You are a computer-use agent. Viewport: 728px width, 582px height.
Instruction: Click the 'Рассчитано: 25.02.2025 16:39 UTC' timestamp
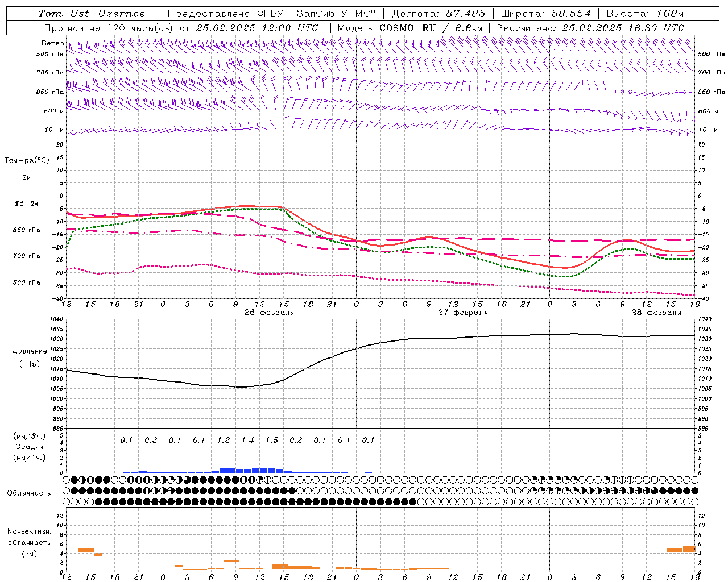pyautogui.click(x=591, y=28)
